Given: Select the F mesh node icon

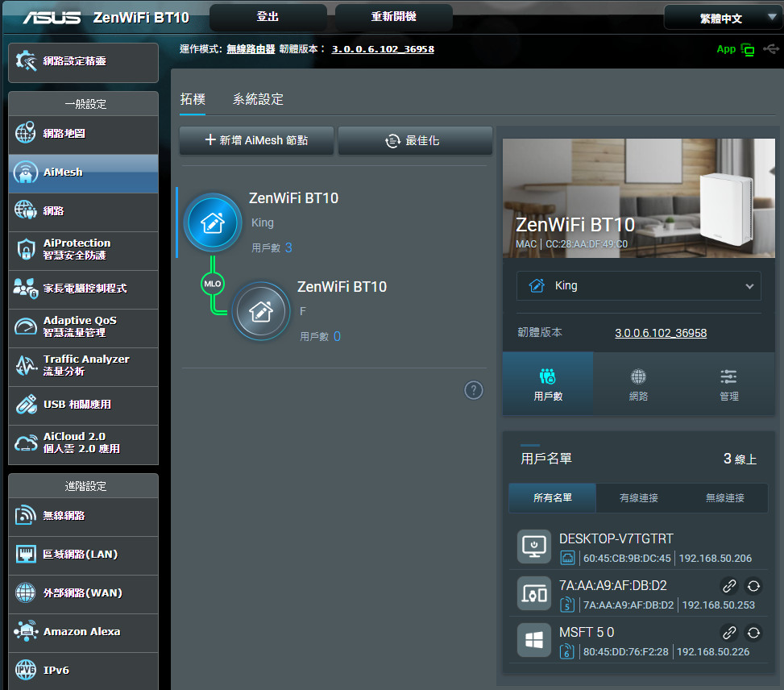Looking at the screenshot, I should point(261,311).
